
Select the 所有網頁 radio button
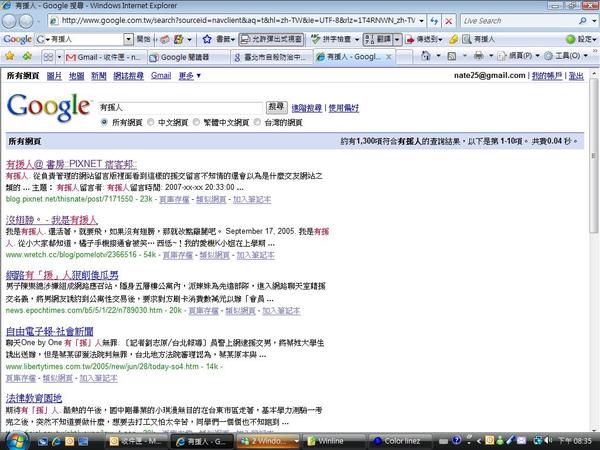(104, 122)
